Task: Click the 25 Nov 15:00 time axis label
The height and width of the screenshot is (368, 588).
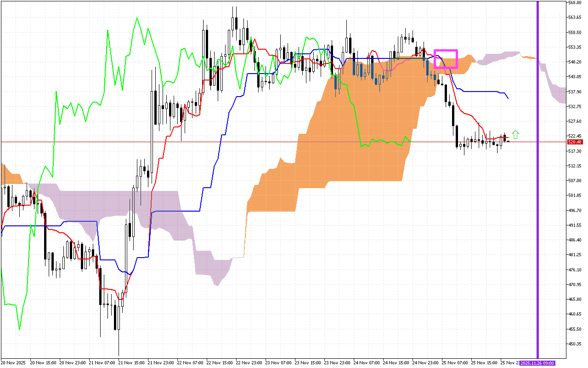Action: 484,363
